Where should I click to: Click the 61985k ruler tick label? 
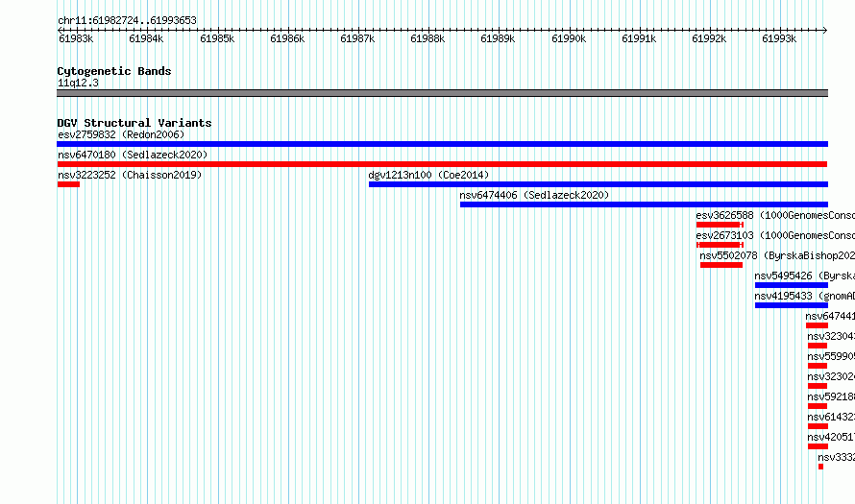pos(217,38)
